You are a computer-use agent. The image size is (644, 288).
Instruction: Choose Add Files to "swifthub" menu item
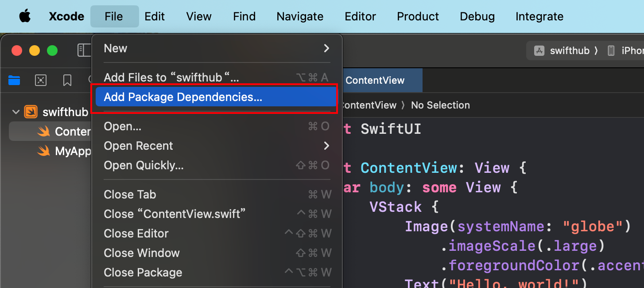[x=171, y=78]
